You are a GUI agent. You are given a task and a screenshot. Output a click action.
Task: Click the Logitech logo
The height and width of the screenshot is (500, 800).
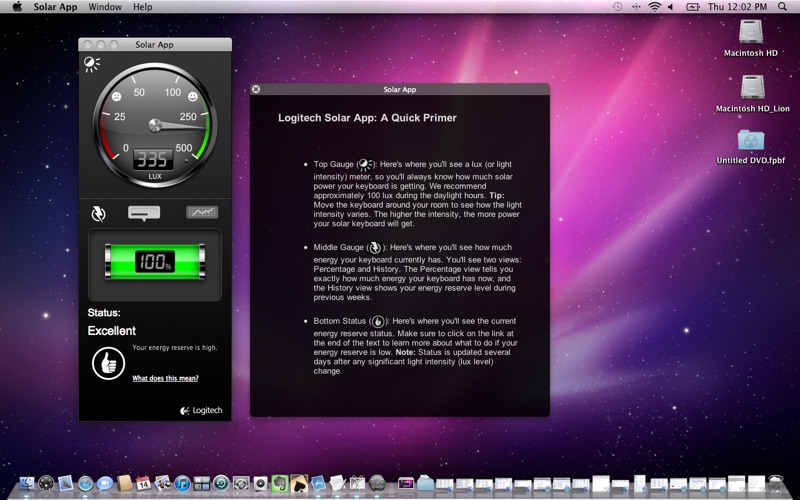[x=201, y=410]
